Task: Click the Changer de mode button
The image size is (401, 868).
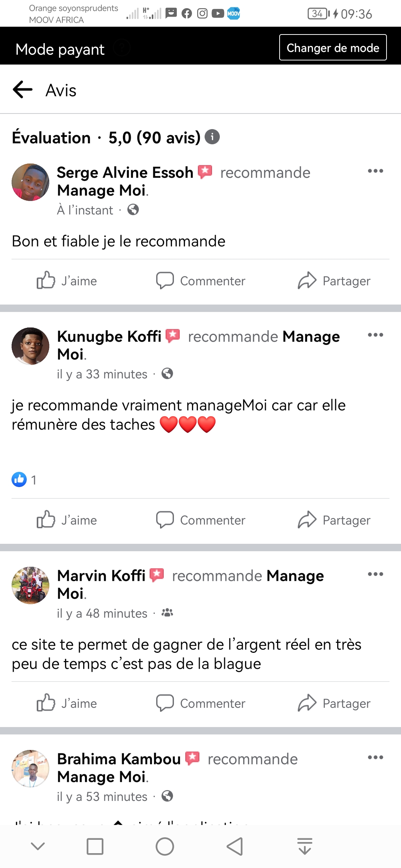Action: coord(333,47)
